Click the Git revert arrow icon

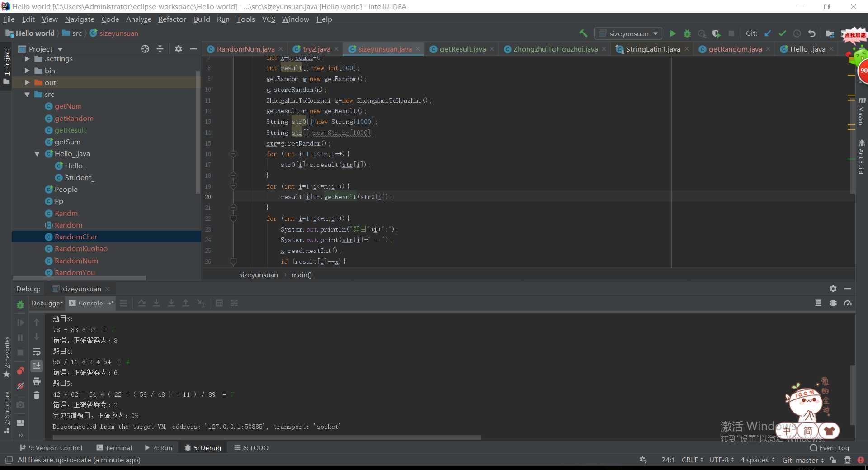point(812,33)
